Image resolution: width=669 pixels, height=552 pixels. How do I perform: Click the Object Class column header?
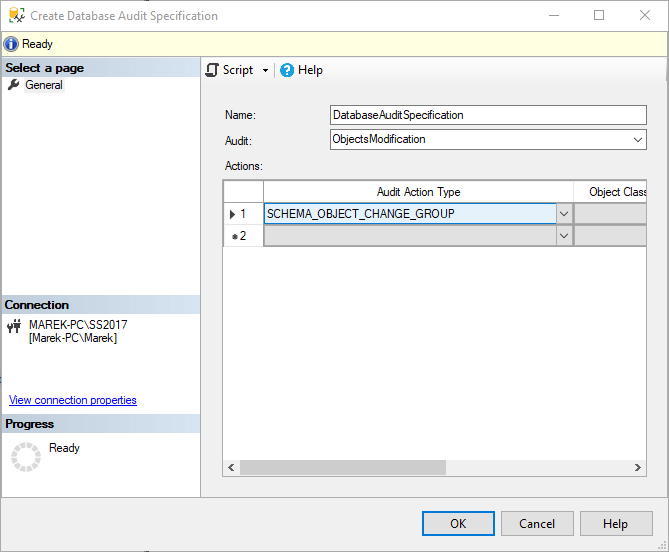[x=610, y=192]
